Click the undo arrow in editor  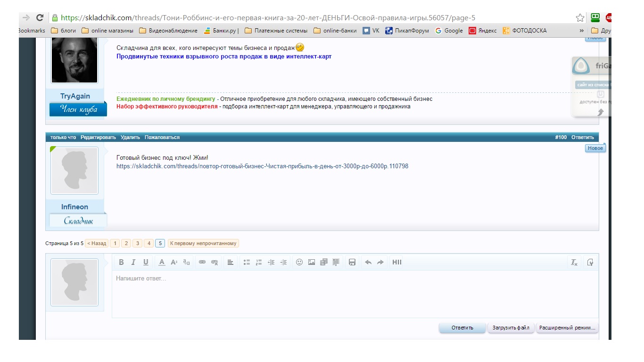pyautogui.click(x=368, y=263)
